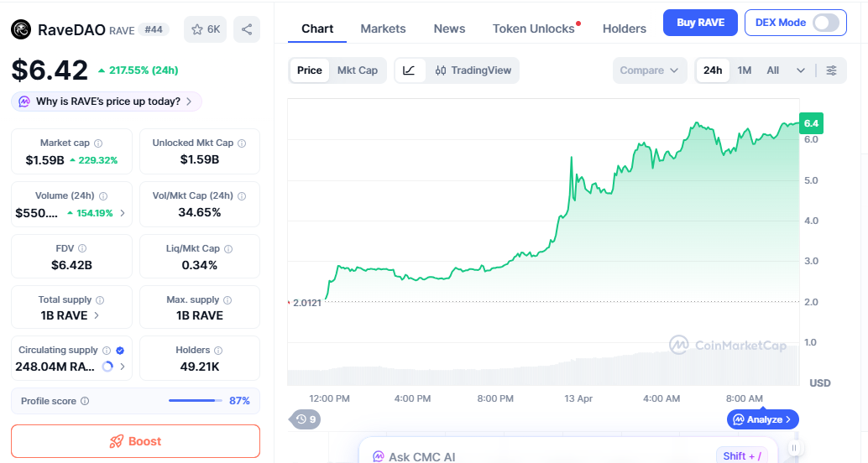Viewport: 868px width, 463px height.
Task: Open the Compare dropdown
Action: [x=650, y=70]
